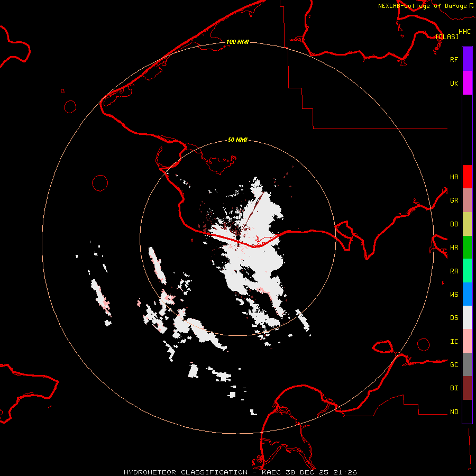The height and width of the screenshot is (476, 476).
Task: Click the "DS" legend label
Action: [x=454, y=318]
